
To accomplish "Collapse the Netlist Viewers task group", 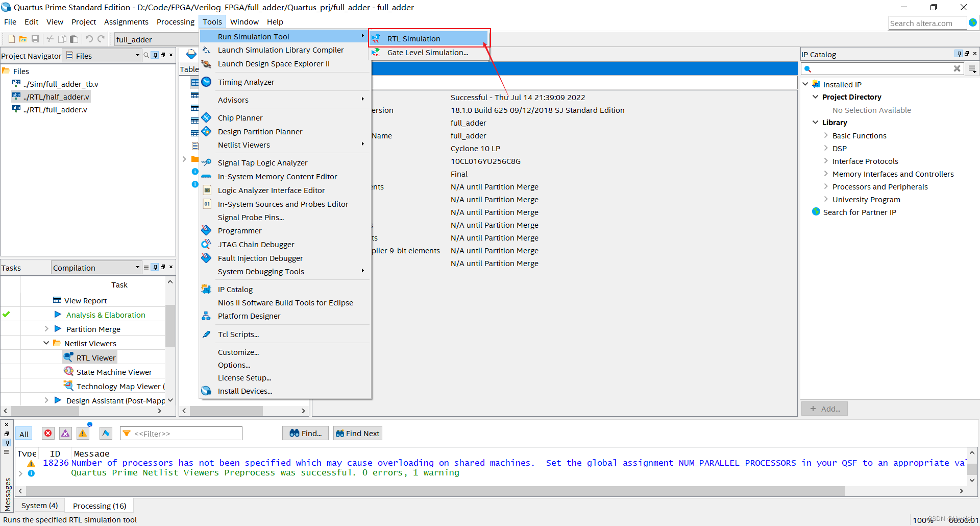I will tap(46, 343).
